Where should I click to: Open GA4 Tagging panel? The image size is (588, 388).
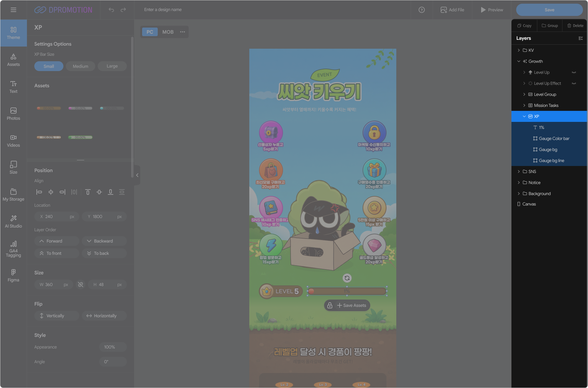[13, 249]
